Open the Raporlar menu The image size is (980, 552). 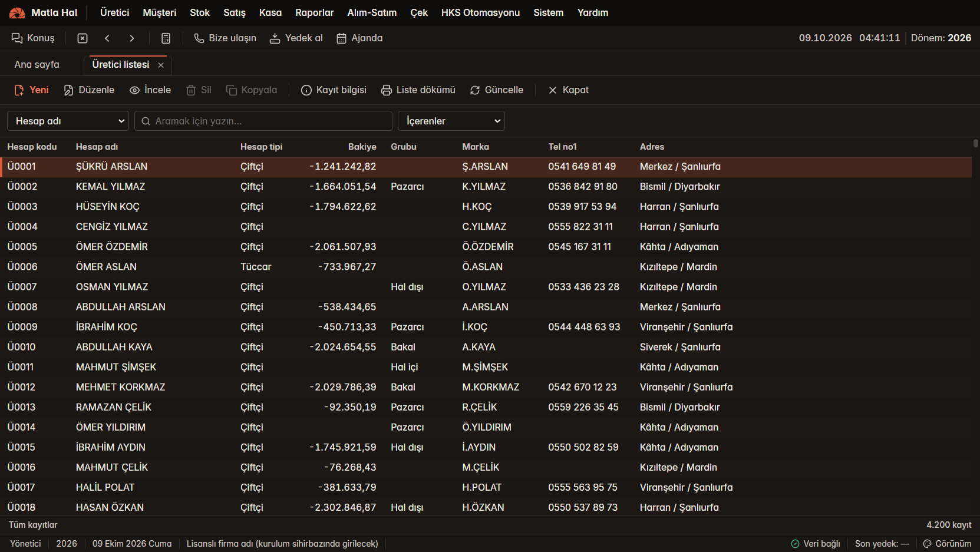point(315,12)
